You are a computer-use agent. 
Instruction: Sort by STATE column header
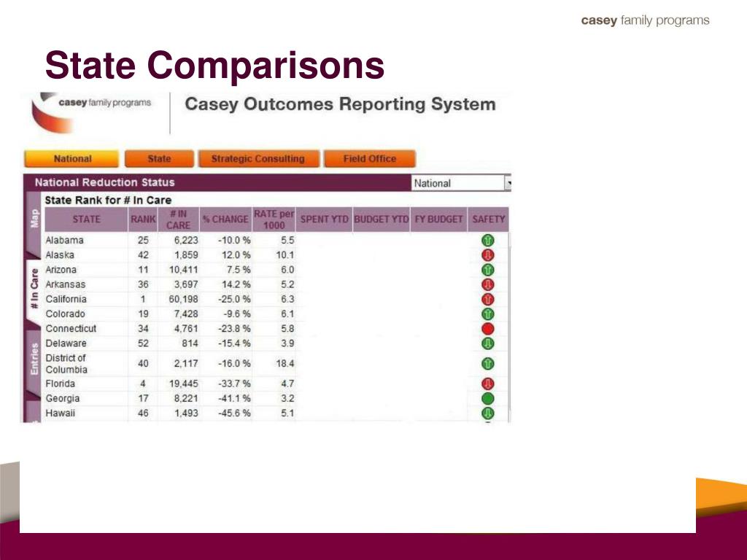86,219
